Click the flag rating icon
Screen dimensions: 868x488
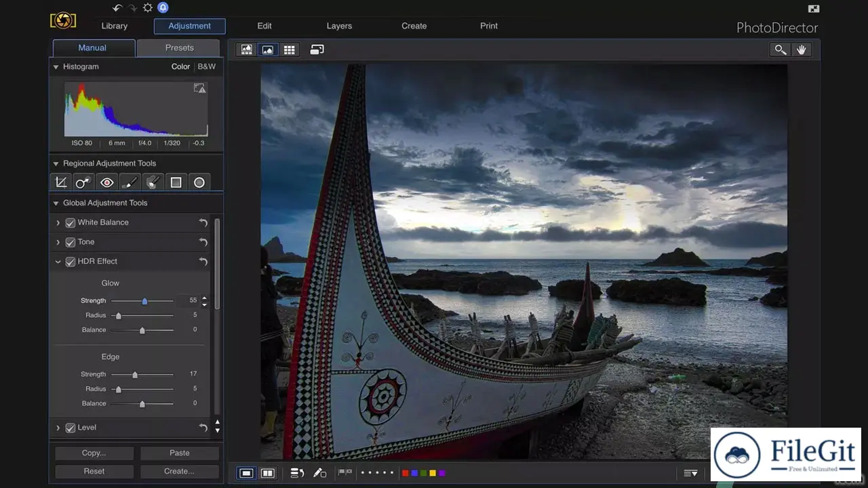click(x=345, y=472)
